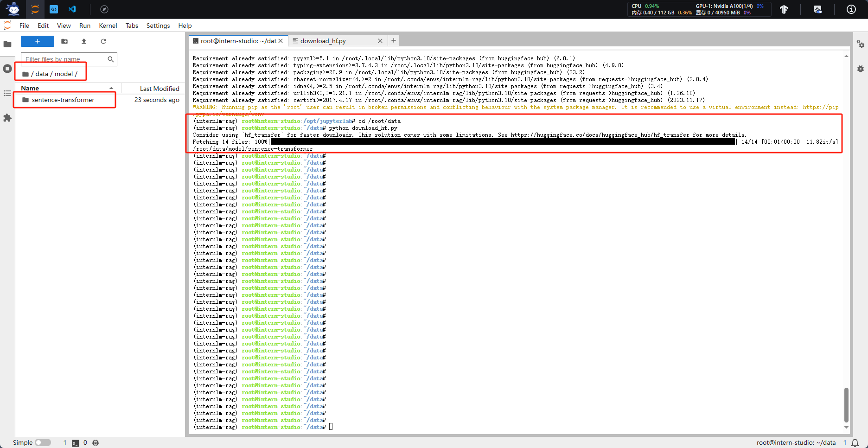Viewport: 868px width, 448px height.
Task: Click the '23 seconds ago' modified time
Action: click(157, 100)
